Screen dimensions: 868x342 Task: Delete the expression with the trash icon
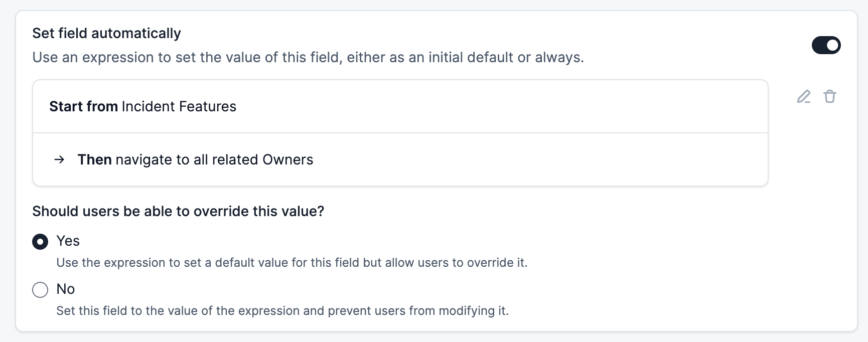click(x=830, y=96)
